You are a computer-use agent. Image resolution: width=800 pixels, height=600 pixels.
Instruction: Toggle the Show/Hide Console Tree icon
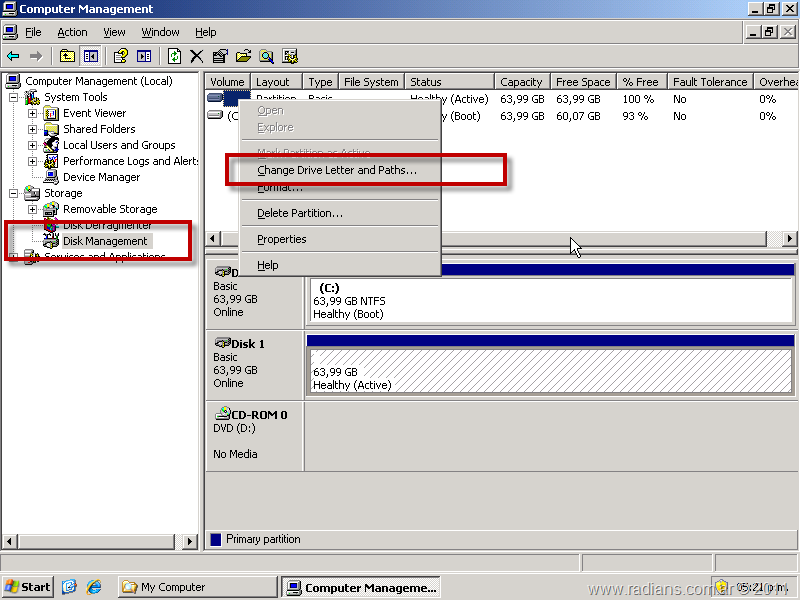tap(91, 56)
